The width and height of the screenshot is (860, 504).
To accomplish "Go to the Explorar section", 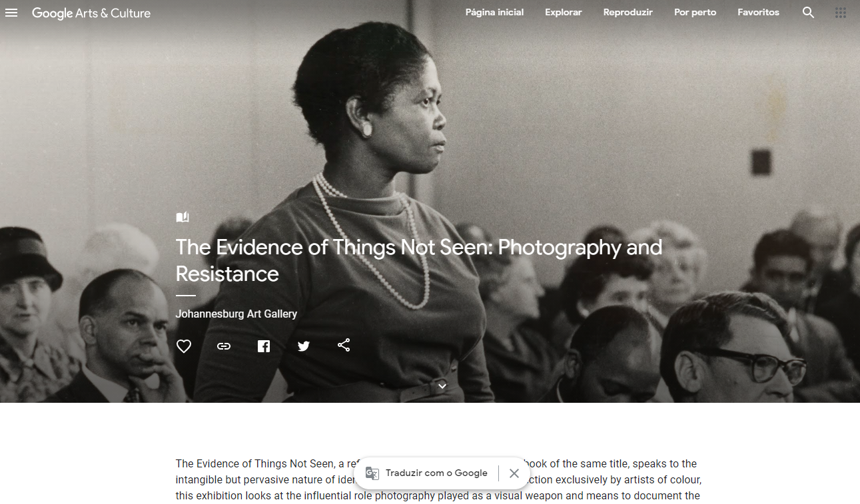I will [x=563, y=13].
